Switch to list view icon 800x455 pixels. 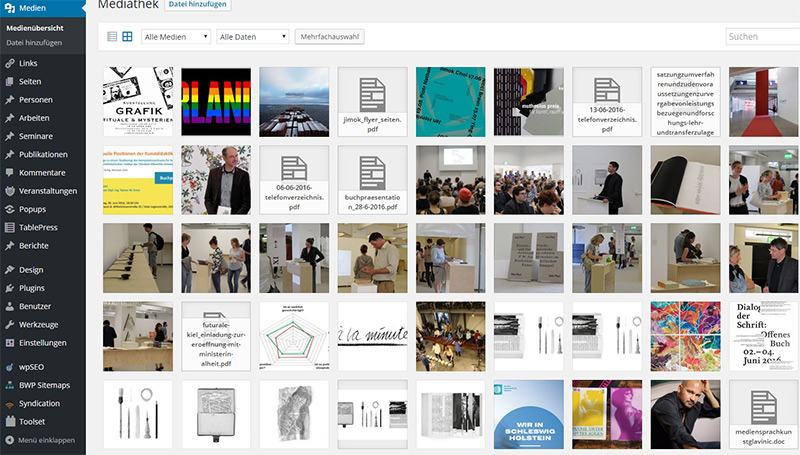112,37
